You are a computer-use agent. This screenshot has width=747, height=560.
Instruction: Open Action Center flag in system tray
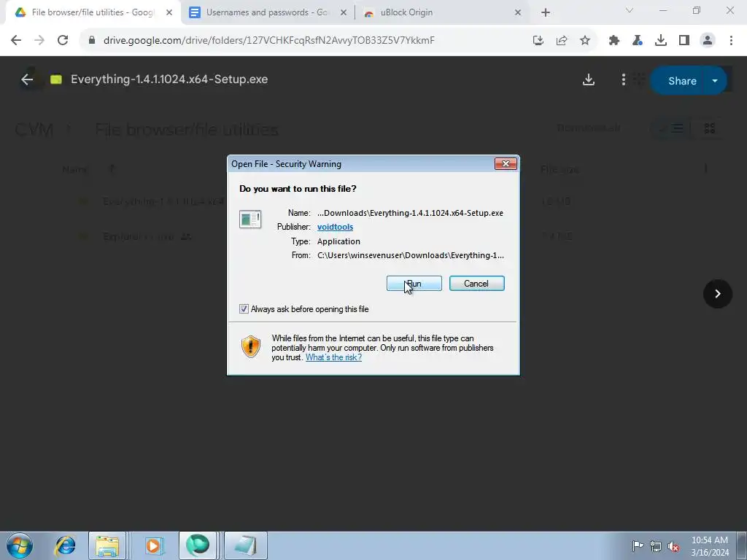pyautogui.click(x=638, y=546)
